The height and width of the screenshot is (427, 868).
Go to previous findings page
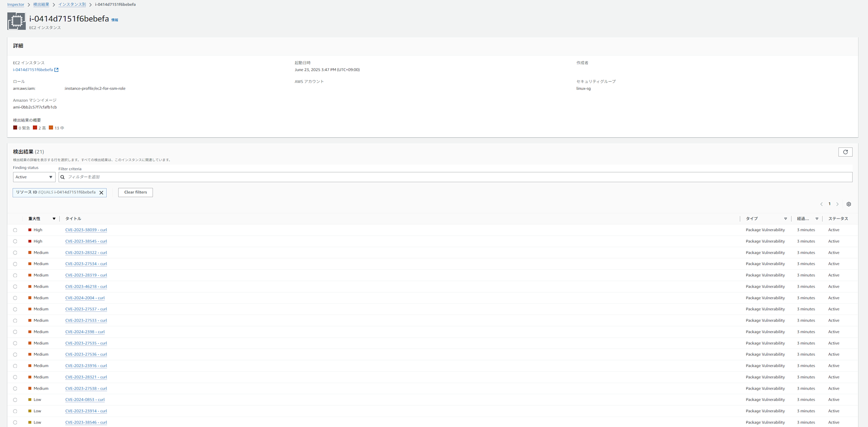[821, 204]
